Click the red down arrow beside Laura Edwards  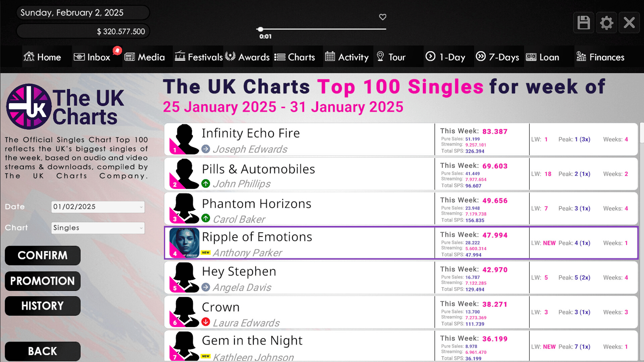pyautogui.click(x=206, y=322)
